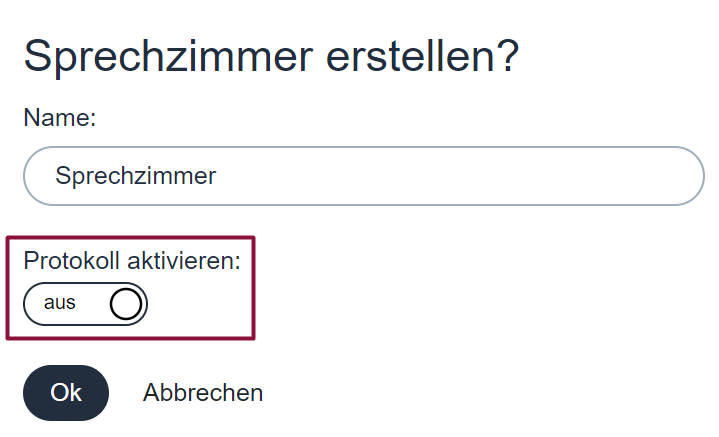
Task: Select the Abbrechen text link
Action: (203, 393)
